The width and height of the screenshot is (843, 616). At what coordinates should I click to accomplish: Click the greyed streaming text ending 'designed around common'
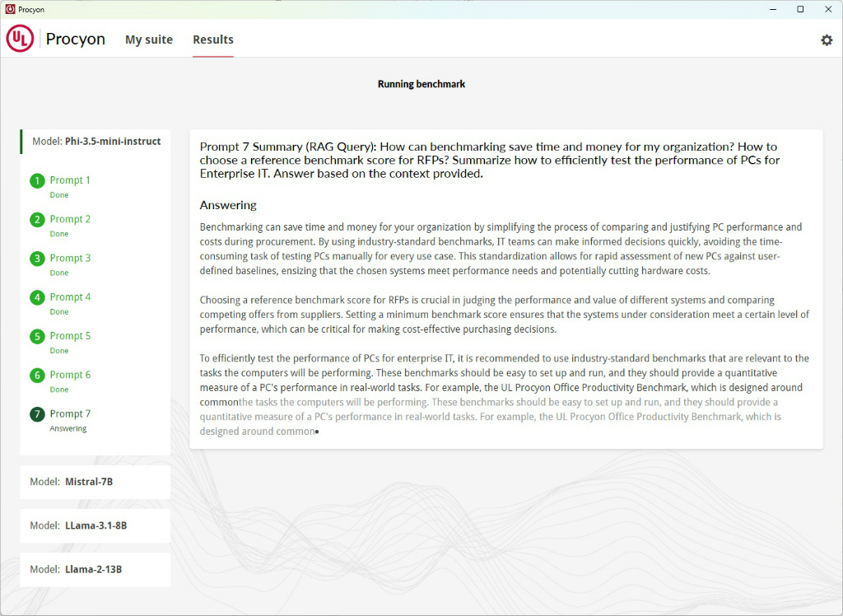pos(491,417)
